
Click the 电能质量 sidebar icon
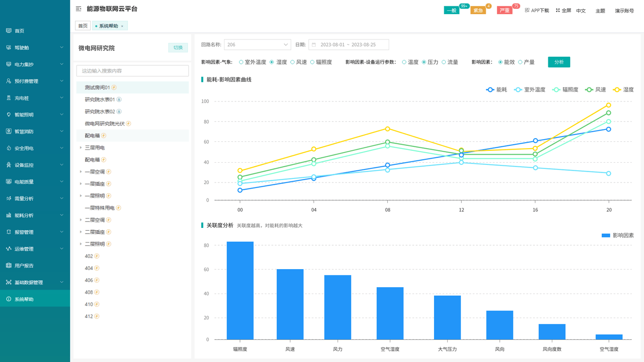[x=9, y=182]
